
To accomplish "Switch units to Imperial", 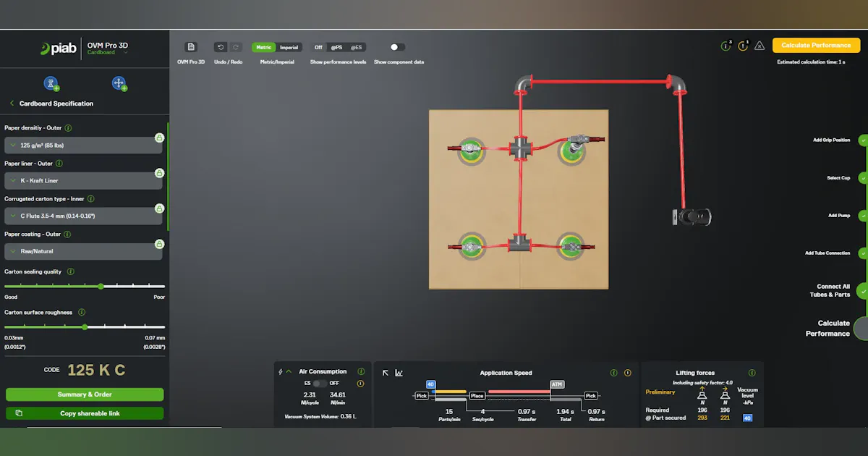I will (x=289, y=47).
